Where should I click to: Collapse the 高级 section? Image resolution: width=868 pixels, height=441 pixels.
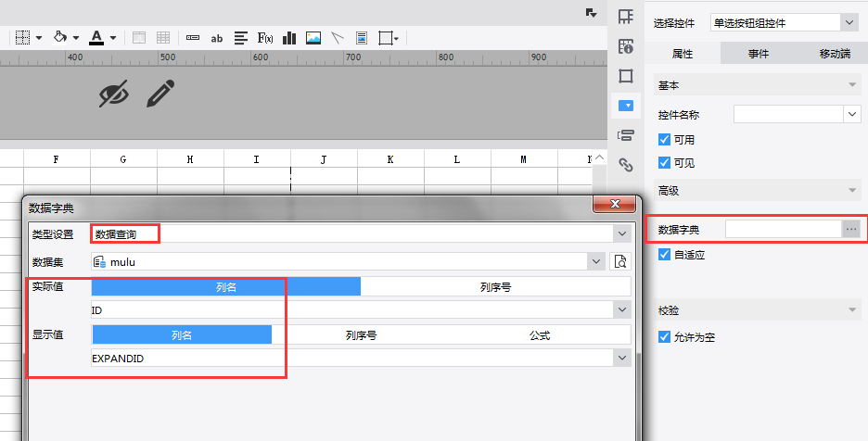pos(852,190)
